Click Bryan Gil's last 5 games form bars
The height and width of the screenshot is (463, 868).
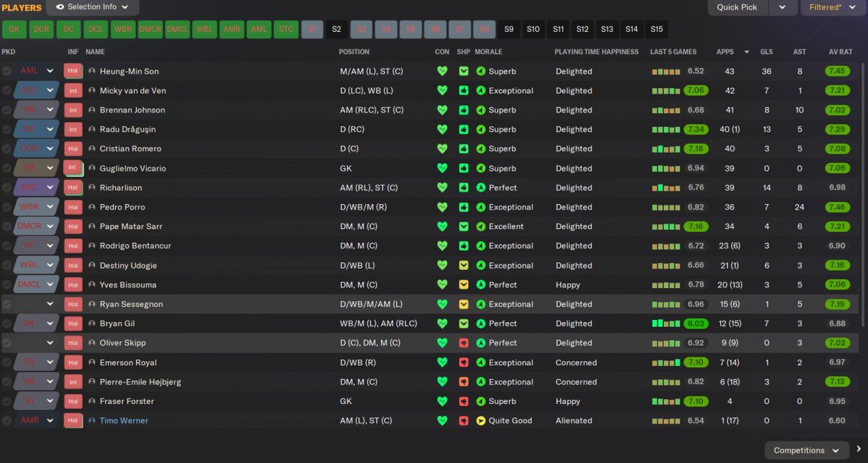point(666,323)
